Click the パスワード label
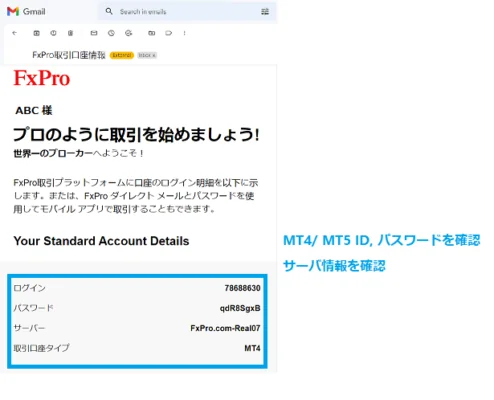Image resolution: width=494 pixels, height=400 pixels. point(33,308)
